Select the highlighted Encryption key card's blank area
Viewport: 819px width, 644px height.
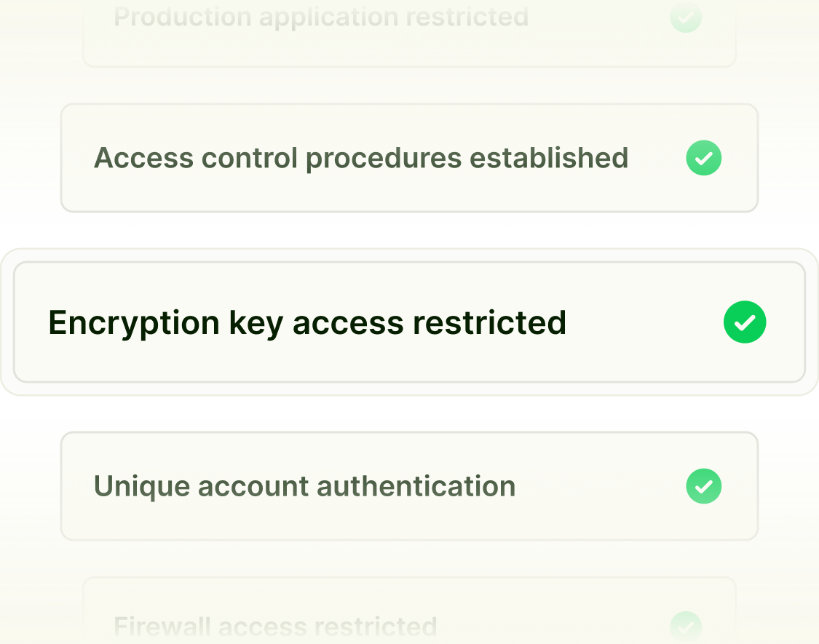(645, 322)
